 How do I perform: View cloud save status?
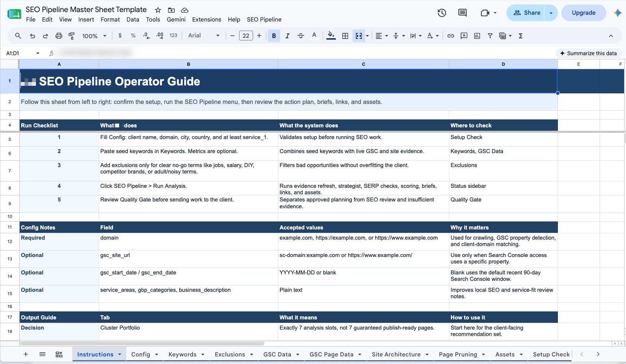185,10
